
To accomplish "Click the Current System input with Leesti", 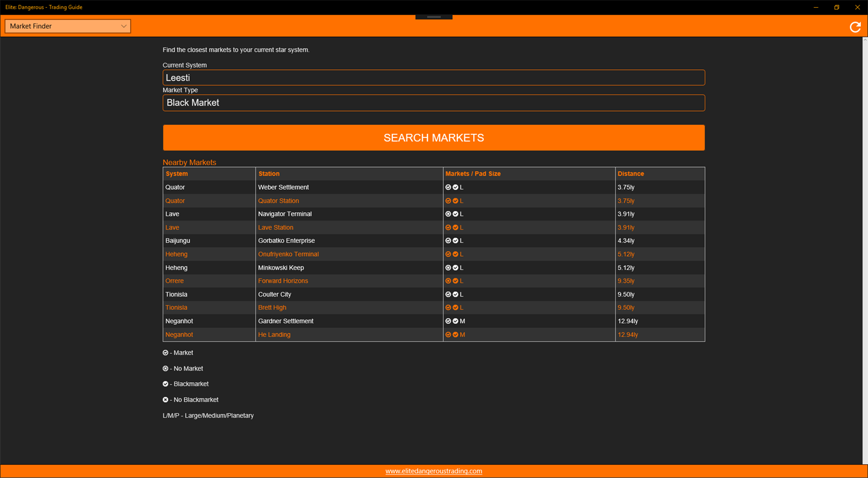I will [x=433, y=78].
